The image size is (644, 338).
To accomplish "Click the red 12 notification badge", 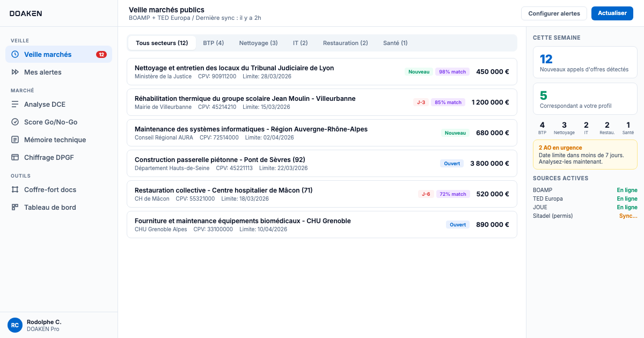I will pyautogui.click(x=101, y=54).
